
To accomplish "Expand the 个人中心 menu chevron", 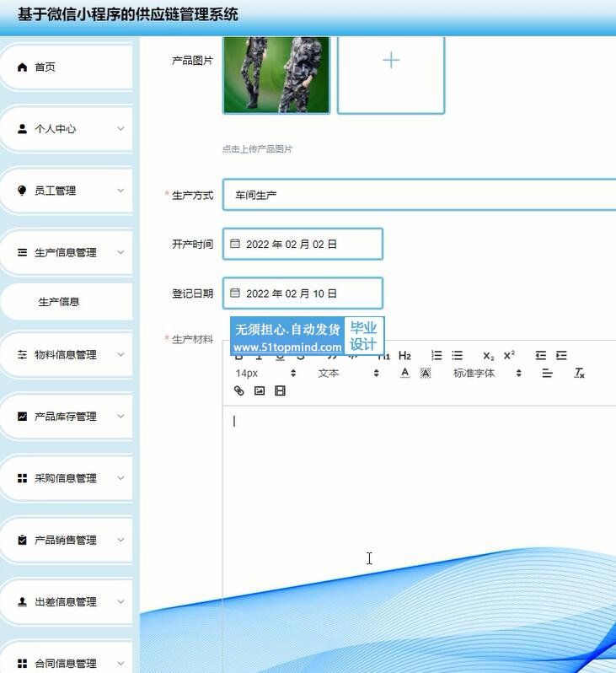I will (x=121, y=129).
